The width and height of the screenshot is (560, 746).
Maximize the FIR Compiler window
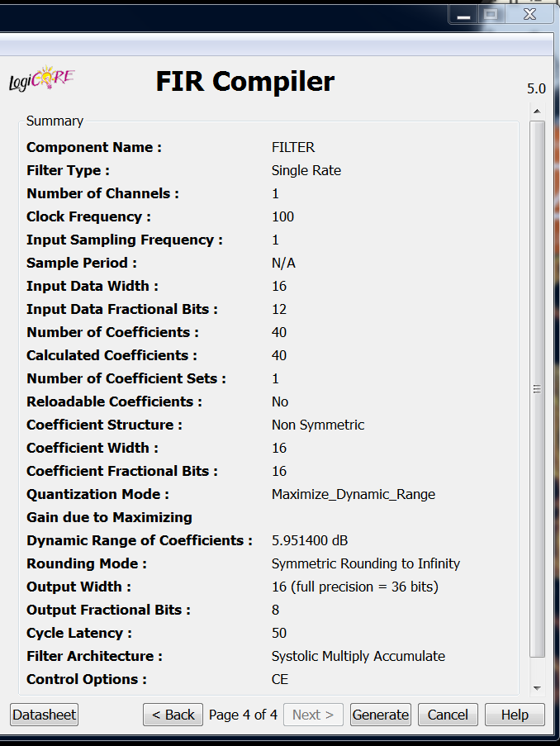pyautogui.click(x=491, y=15)
